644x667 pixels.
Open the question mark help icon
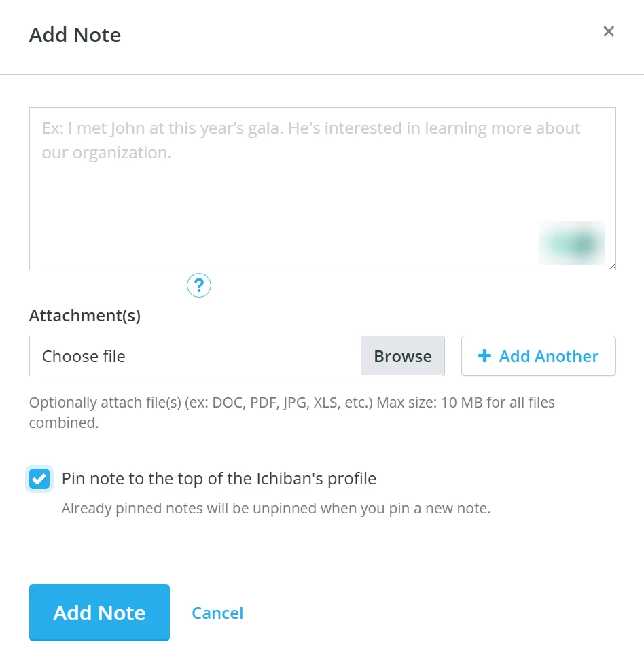[x=198, y=285]
